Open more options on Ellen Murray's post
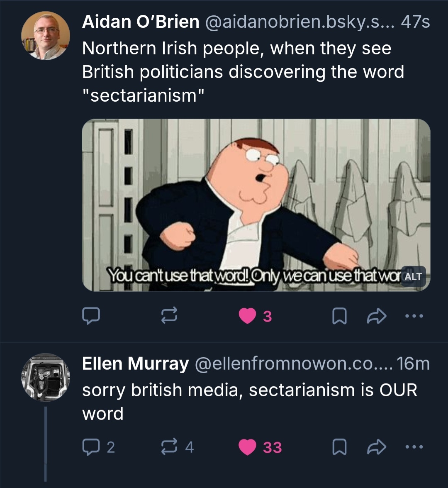 (x=414, y=447)
